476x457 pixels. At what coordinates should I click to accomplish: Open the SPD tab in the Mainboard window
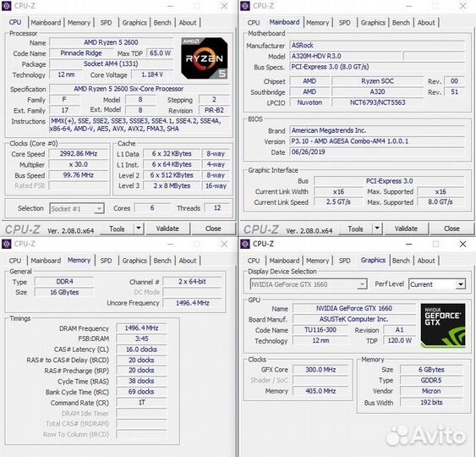tap(345, 23)
